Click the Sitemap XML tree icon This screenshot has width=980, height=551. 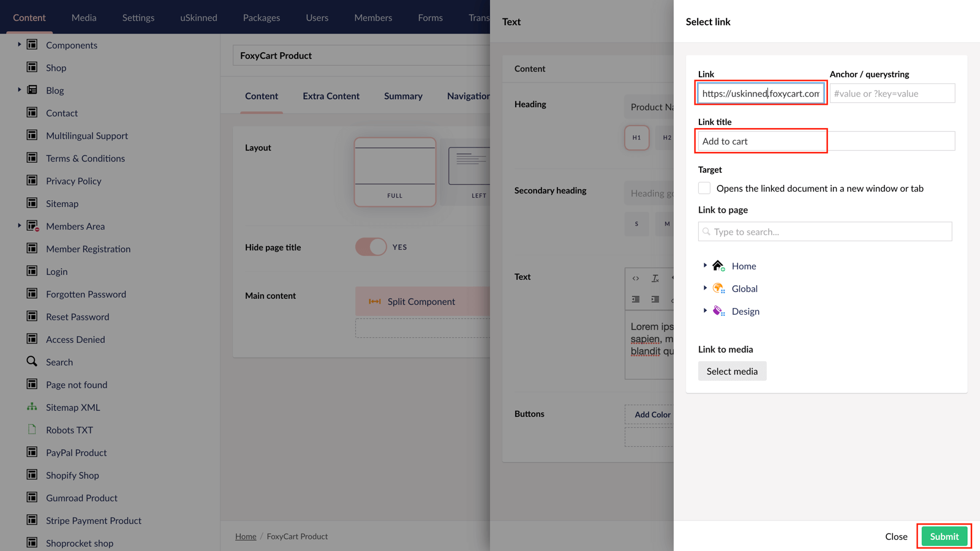[x=31, y=407]
